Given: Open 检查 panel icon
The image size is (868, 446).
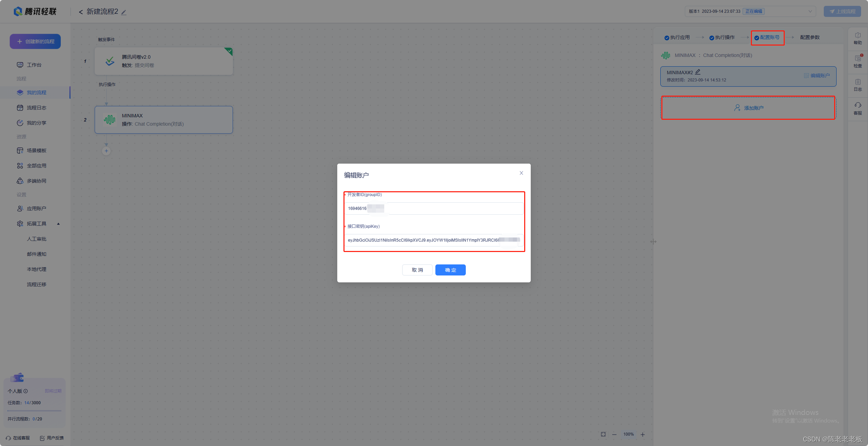Looking at the screenshot, I should (858, 62).
